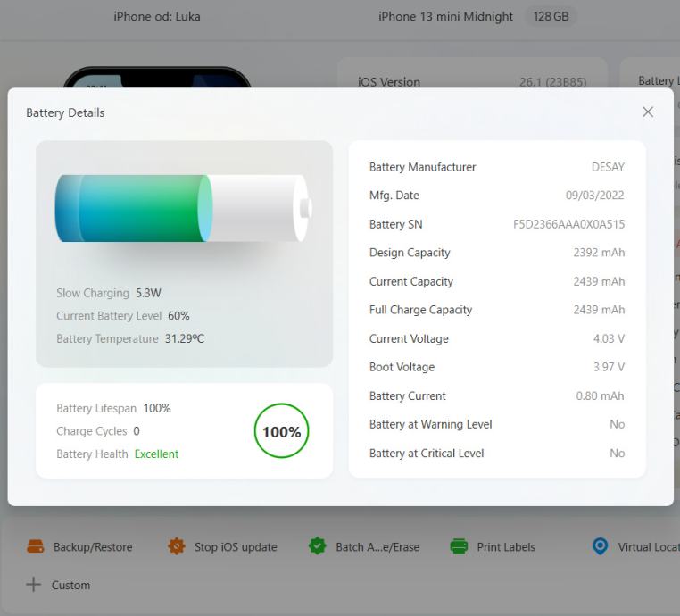Click the Current Capacity value 2439 mAh
Viewport: 680px width, 616px height.
tap(599, 281)
